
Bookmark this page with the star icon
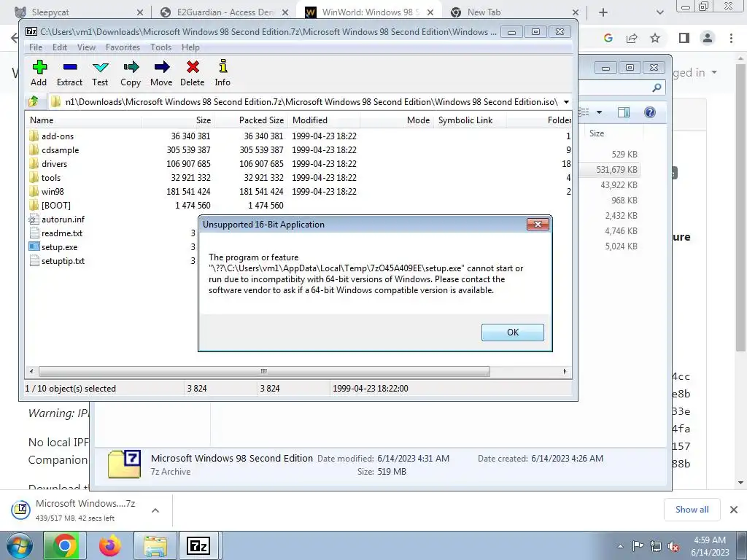point(655,38)
